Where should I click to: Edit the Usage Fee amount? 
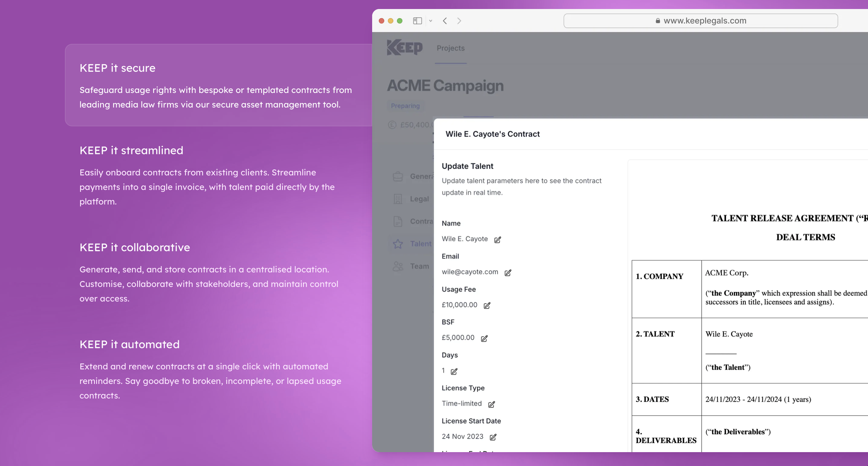[x=487, y=305]
